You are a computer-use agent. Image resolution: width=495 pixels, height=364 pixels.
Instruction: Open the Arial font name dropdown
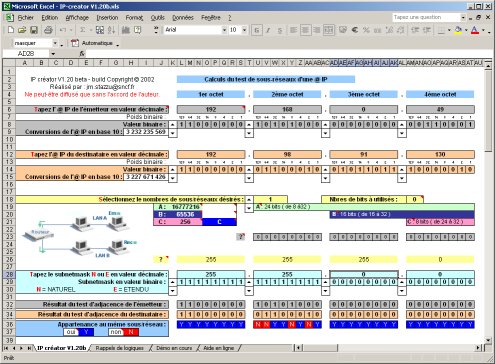click(x=224, y=30)
